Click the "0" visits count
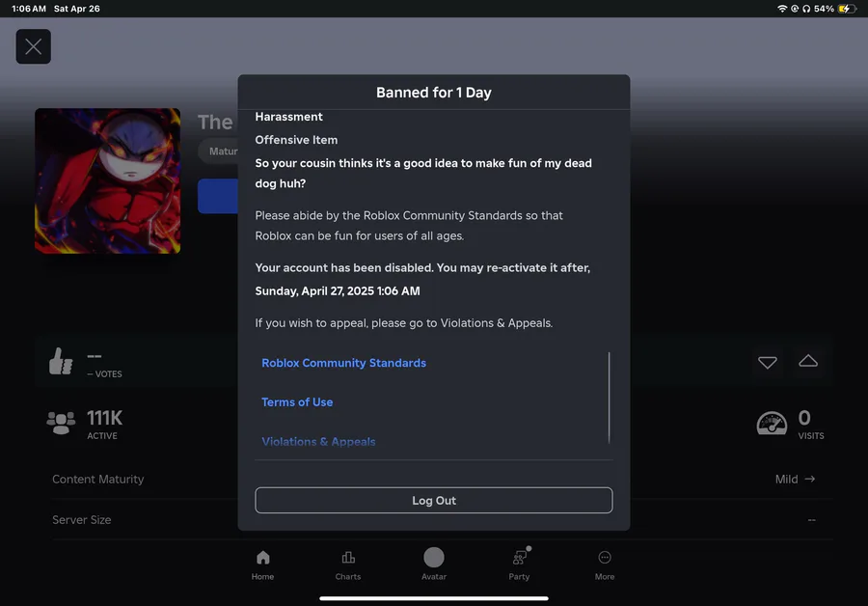Screen dimensions: 868x606 (x=804, y=418)
